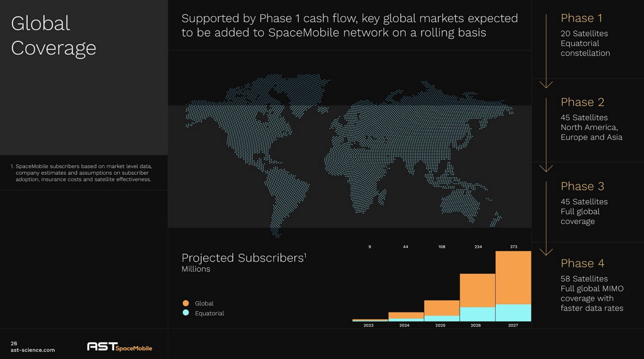Click the orange segment of the 2025 bar
The width and height of the screenshot is (644, 359).
click(442, 308)
